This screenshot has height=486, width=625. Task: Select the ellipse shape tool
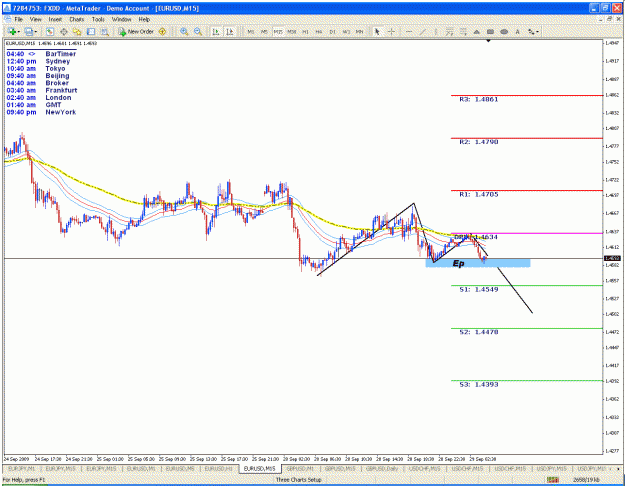click(x=504, y=31)
